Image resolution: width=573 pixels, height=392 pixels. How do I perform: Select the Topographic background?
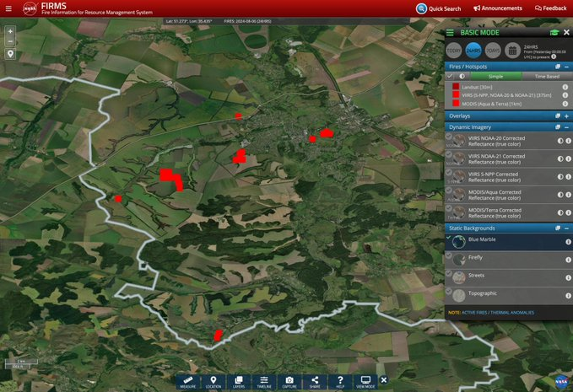click(508, 296)
